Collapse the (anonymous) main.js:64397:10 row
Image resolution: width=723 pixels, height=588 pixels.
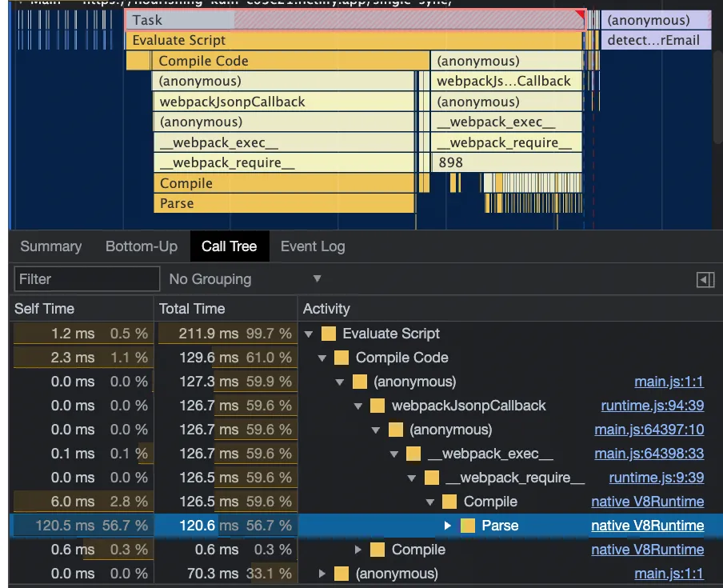tap(376, 430)
